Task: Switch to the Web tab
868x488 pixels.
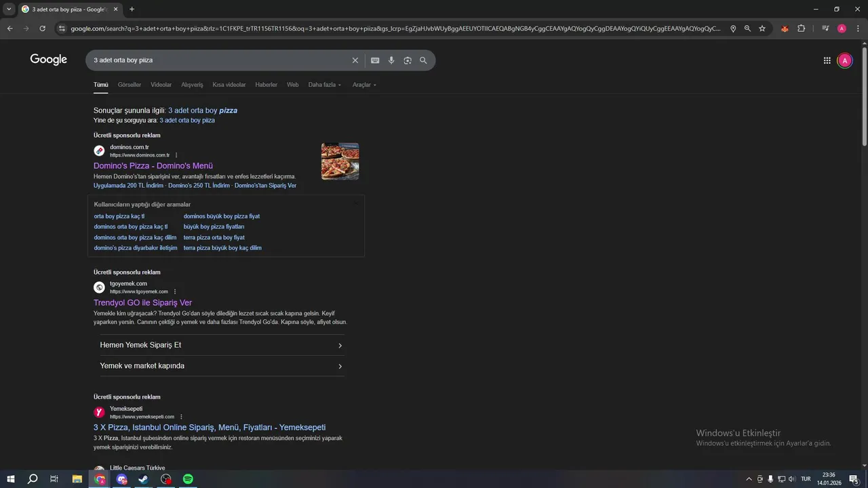Action: [293, 85]
